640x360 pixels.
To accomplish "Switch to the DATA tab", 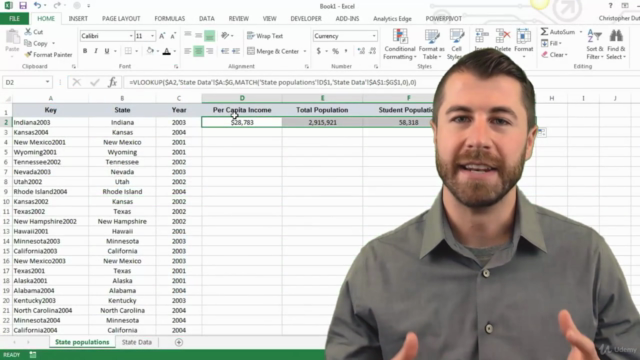I will (207, 19).
